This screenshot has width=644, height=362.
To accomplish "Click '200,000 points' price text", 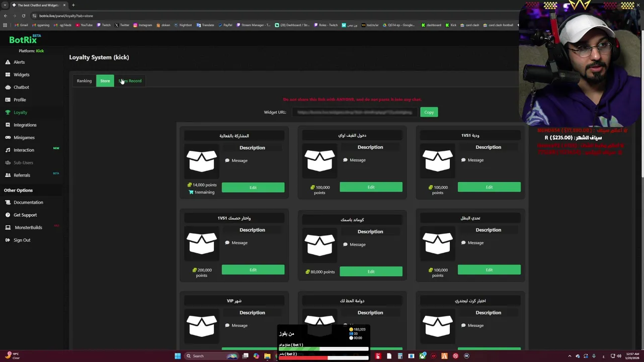I will [202, 273].
